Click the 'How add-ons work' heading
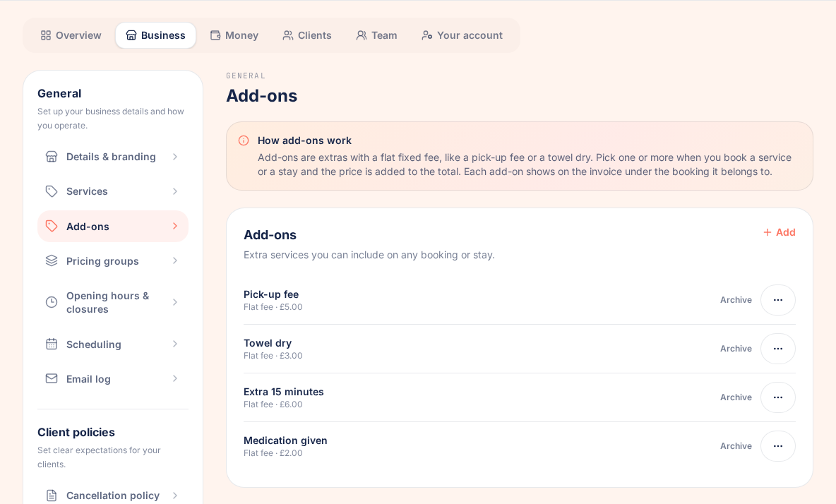 tap(304, 140)
